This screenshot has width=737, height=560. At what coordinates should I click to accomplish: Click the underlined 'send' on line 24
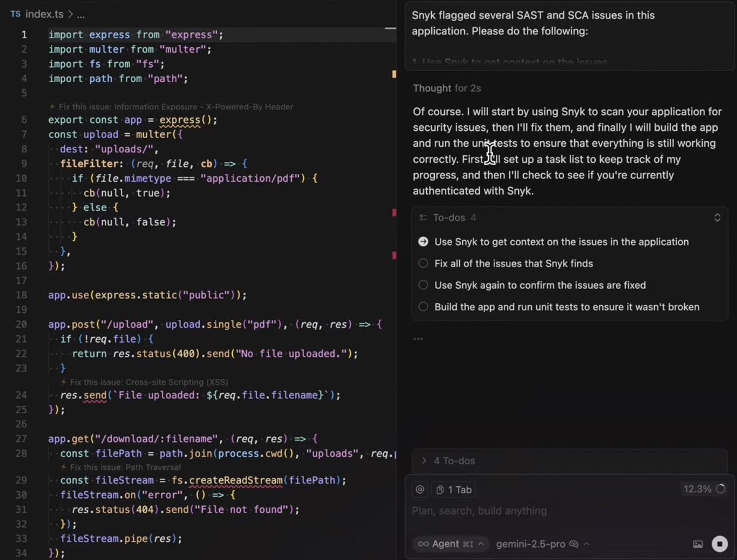[95, 395]
